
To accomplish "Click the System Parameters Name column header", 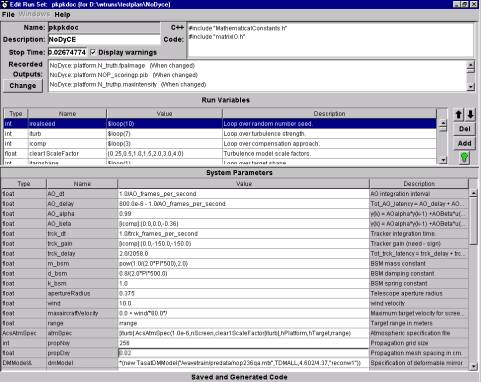I will click(x=82, y=184).
